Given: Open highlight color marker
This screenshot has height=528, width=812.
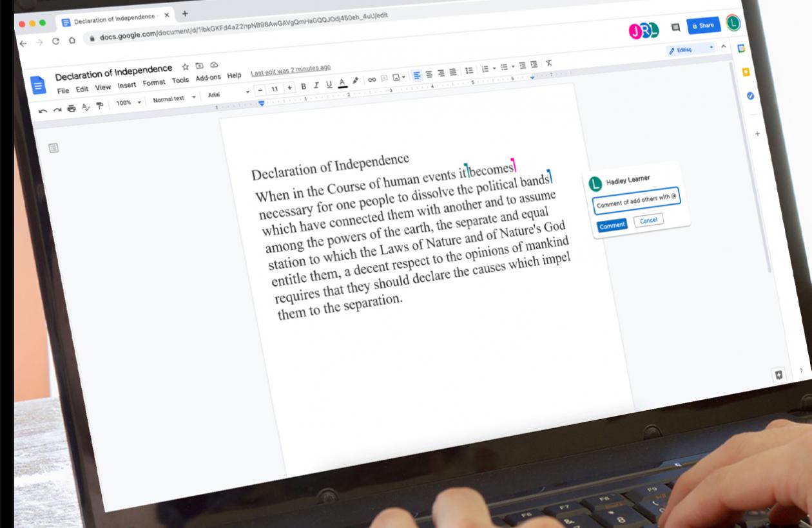Looking at the screenshot, I should click(x=355, y=80).
